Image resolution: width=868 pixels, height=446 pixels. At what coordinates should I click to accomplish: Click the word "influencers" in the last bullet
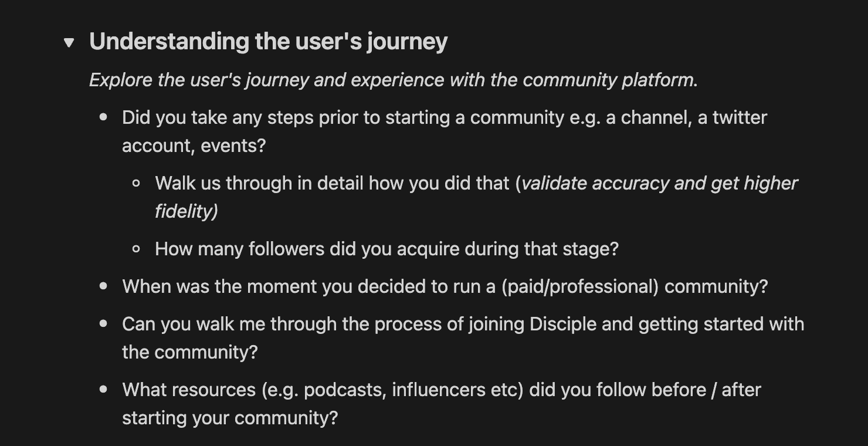[x=441, y=390]
